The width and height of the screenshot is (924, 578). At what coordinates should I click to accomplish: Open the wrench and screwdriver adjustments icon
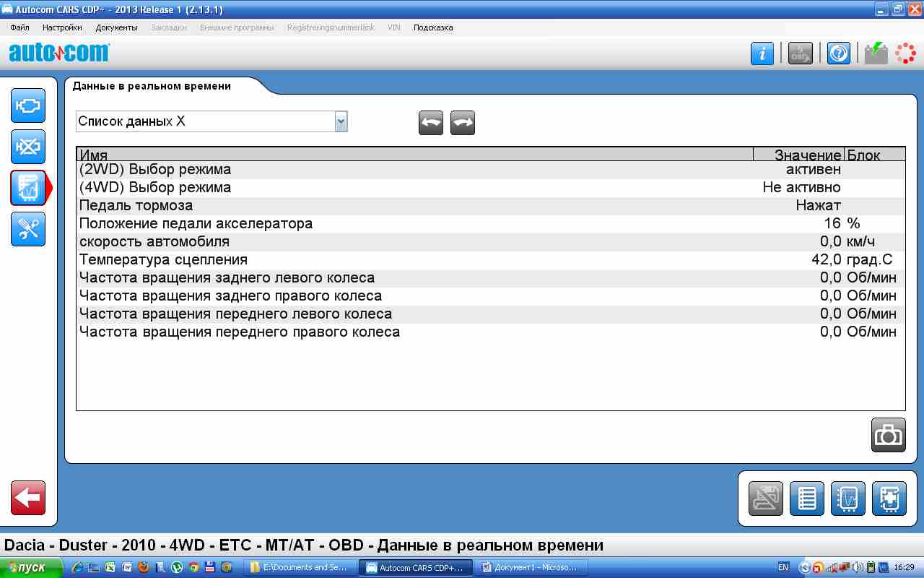[28, 229]
